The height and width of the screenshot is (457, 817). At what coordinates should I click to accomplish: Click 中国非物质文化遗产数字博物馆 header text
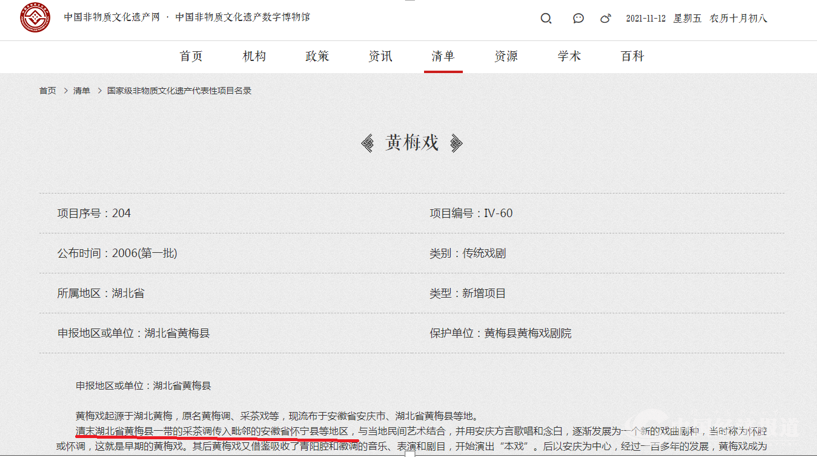(242, 18)
